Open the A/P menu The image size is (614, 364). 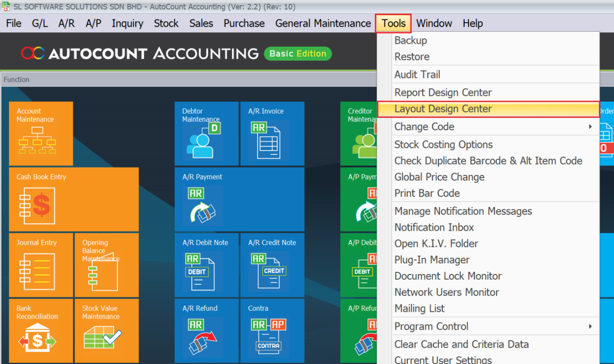pos(94,23)
